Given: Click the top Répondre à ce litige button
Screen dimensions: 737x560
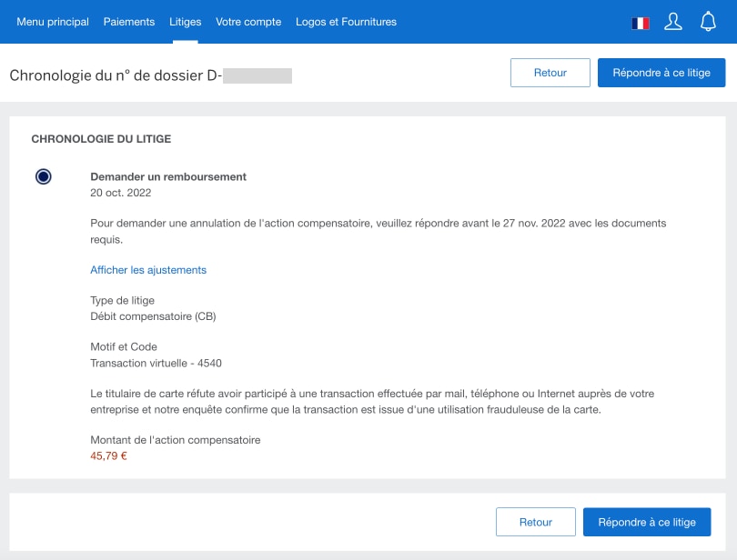Looking at the screenshot, I should tap(660, 73).
